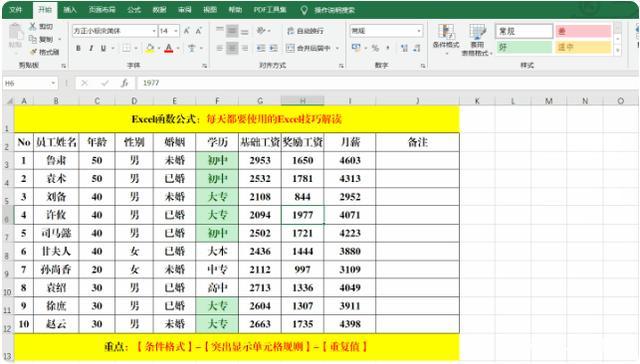Image resolution: width=640 pixels, height=364 pixels.
Task: Click the phonetic guide icon
Action: click(191, 48)
